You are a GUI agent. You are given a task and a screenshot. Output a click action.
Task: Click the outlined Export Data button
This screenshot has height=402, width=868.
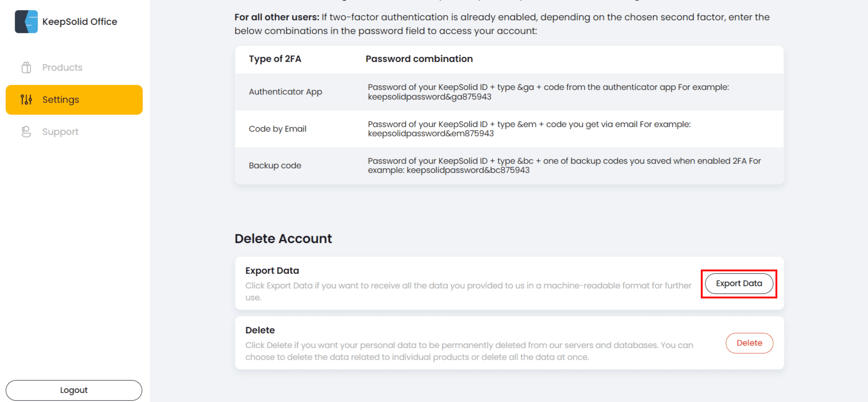738,283
